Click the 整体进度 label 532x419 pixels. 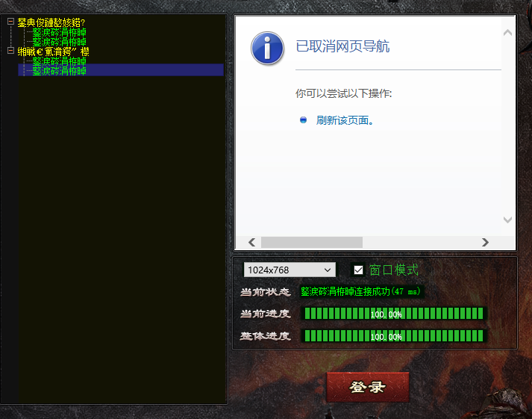click(266, 336)
